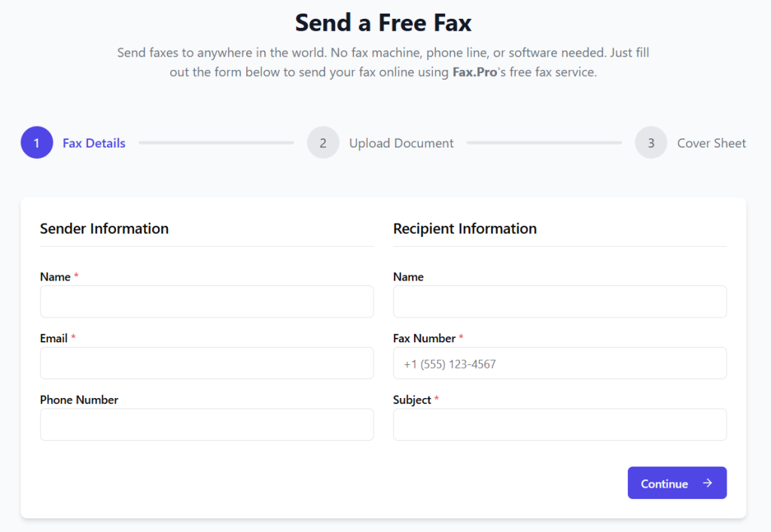This screenshot has width=771, height=532.
Task: Click the "Recipient Information" heading
Action: [x=465, y=229]
